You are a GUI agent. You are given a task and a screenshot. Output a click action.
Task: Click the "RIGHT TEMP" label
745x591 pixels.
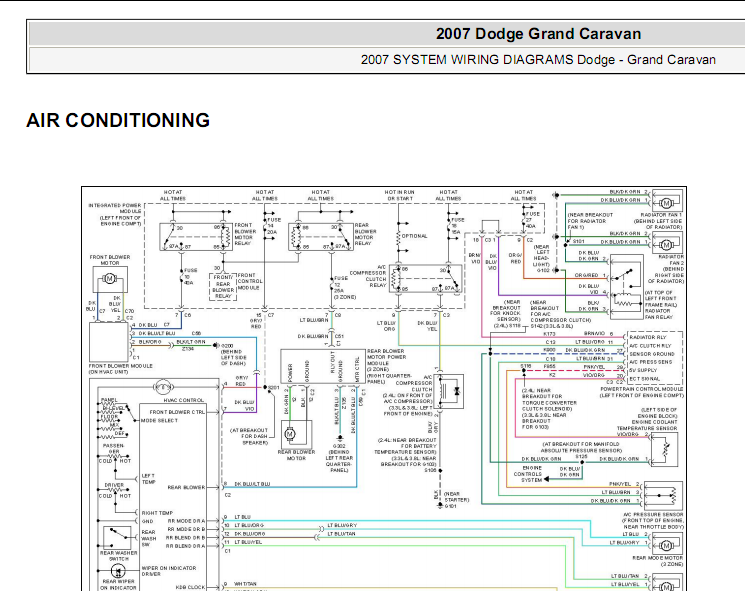point(157,513)
